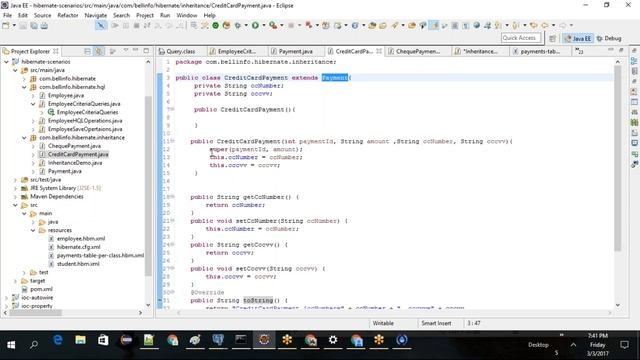Open the Action Center notification icon
Viewport: 640px width, 360px height.
click(624, 345)
